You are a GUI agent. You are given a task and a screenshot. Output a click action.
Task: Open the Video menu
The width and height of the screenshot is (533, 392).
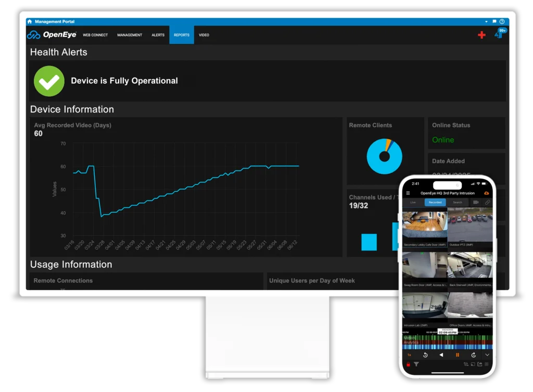point(204,35)
